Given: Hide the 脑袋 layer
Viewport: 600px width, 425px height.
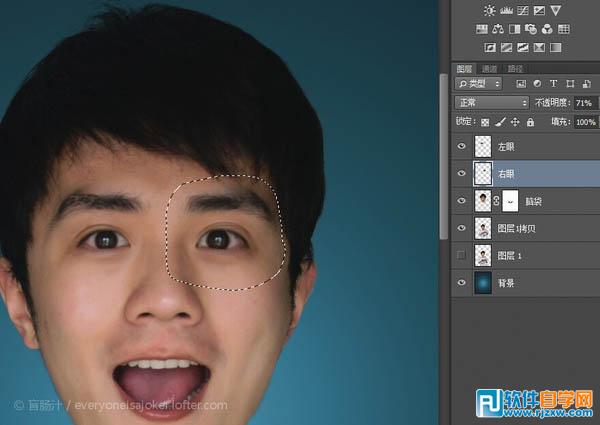Looking at the screenshot, I should point(461,200).
